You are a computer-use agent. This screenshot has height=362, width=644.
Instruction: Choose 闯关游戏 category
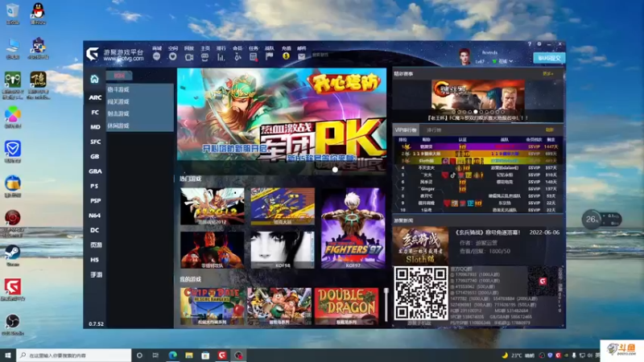coord(118,101)
